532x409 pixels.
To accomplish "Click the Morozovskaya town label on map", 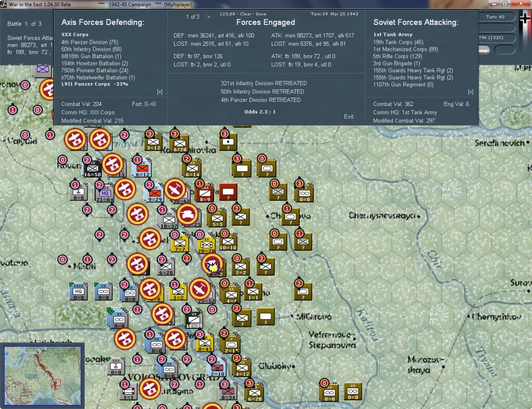I will 425,364.
